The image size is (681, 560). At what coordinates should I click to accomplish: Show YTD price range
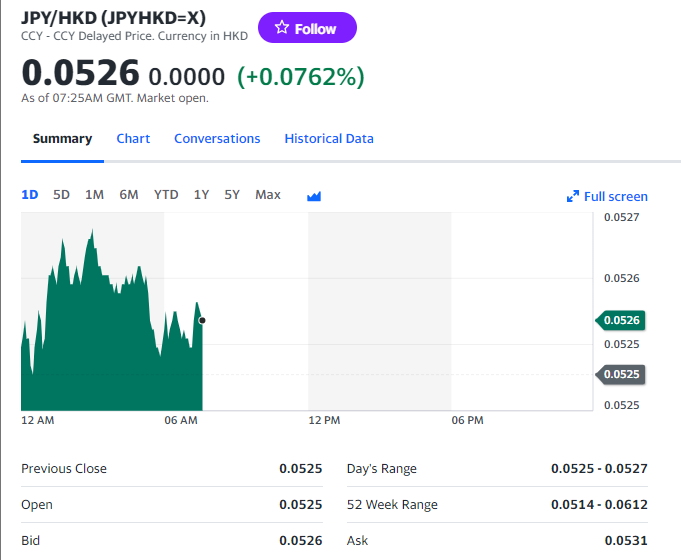coord(166,195)
